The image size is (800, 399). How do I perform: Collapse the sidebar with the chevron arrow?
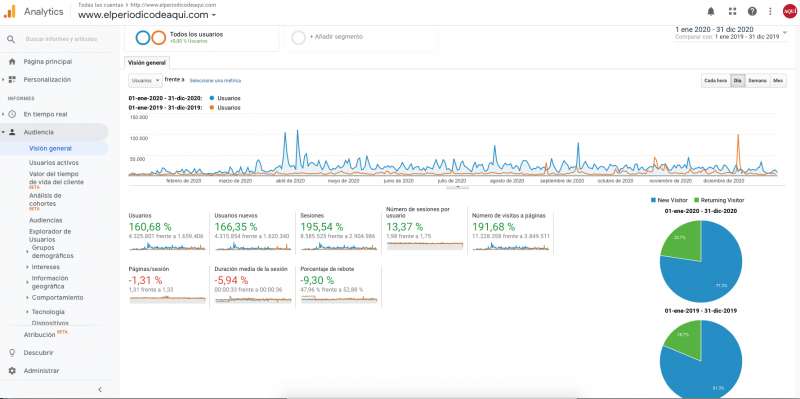pos(100,389)
